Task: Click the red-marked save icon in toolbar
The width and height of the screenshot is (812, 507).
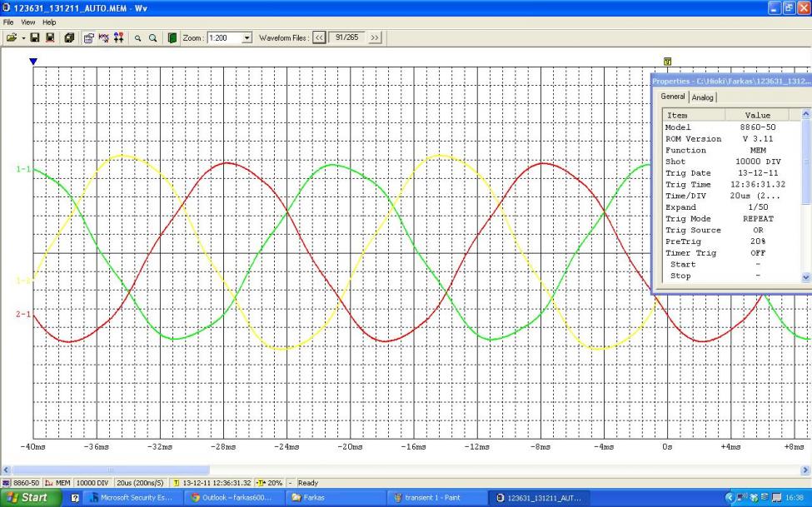Action: [x=49, y=38]
